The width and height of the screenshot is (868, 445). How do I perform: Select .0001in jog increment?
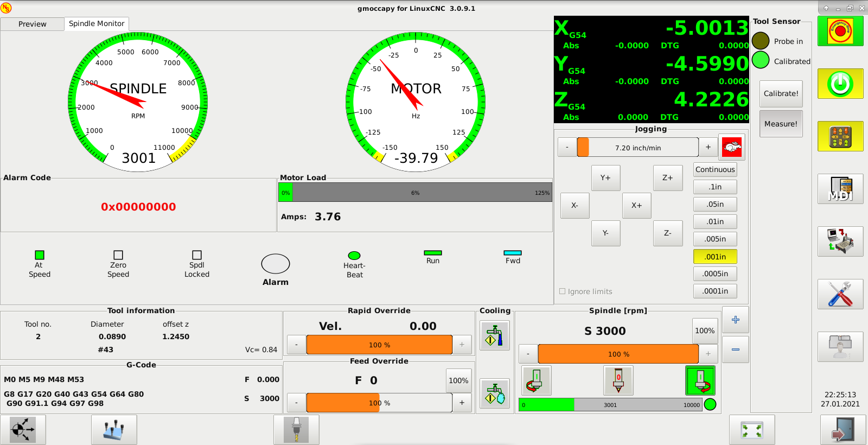coord(715,291)
